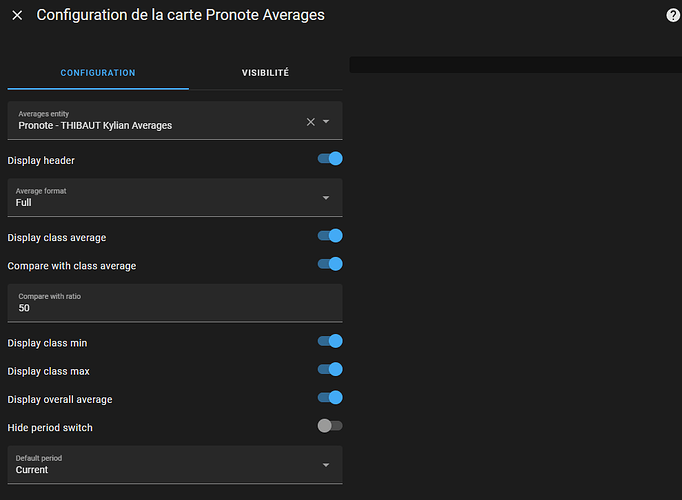Open the Average format dropdown
This screenshot has width=682, height=500.
point(175,197)
